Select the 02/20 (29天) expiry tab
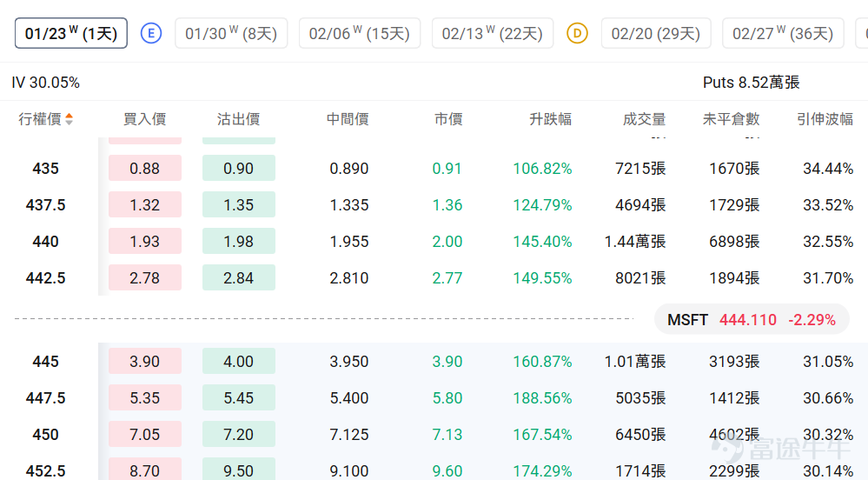Screen dimensions: 868x480 point(656,33)
